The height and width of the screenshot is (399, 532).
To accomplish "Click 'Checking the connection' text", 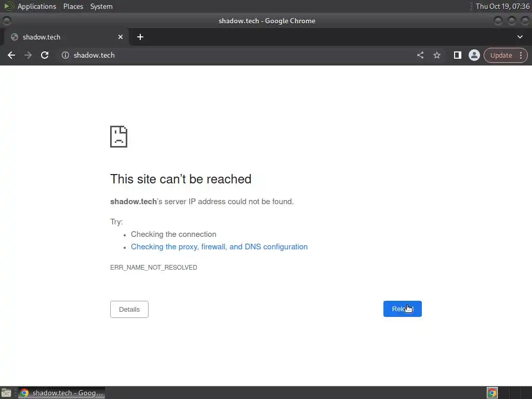I will tap(174, 234).
